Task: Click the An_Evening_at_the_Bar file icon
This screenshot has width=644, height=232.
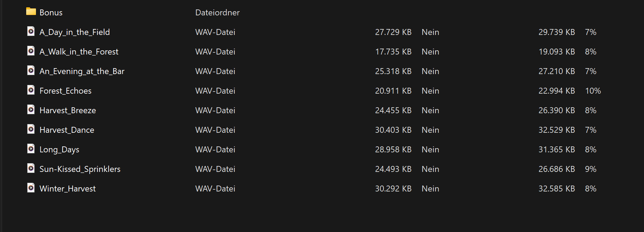Action: [x=31, y=71]
